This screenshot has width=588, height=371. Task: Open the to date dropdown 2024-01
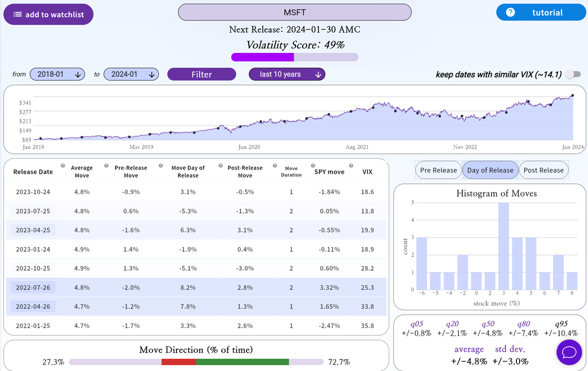pyautogui.click(x=131, y=74)
